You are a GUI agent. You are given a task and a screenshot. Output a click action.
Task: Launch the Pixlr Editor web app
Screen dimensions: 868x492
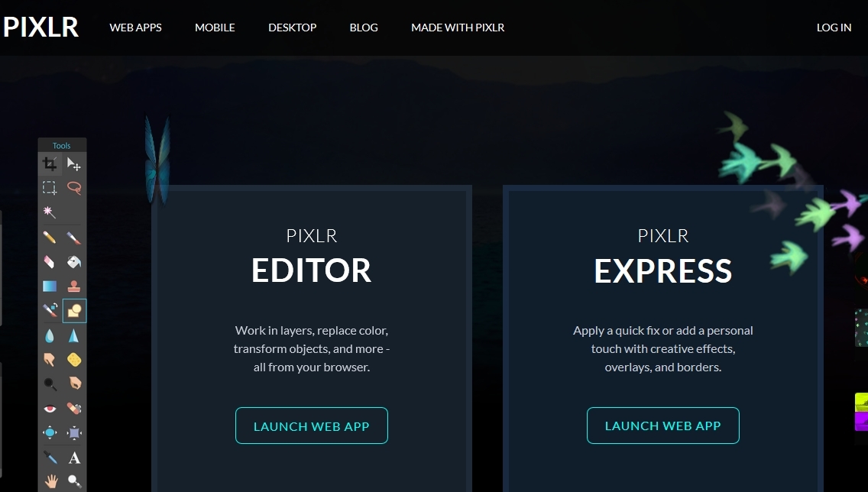coord(312,426)
